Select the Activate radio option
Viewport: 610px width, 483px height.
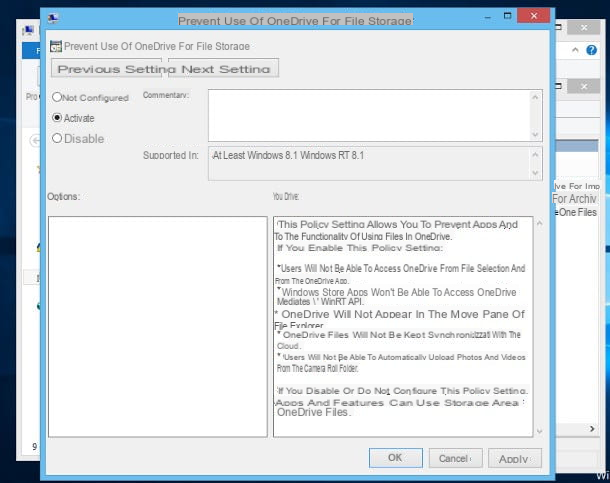click(x=57, y=117)
